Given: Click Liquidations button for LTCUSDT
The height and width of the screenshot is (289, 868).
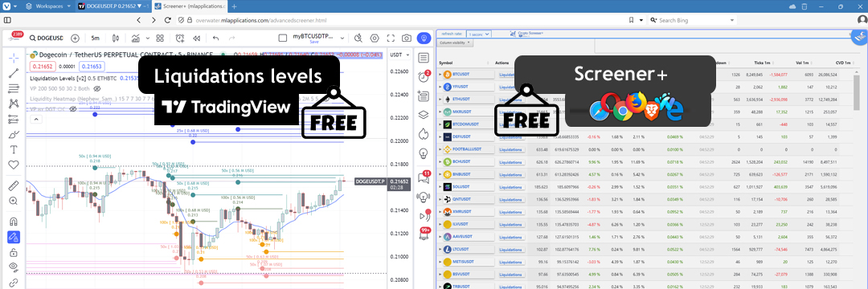Looking at the screenshot, I should tap(510, 250).
